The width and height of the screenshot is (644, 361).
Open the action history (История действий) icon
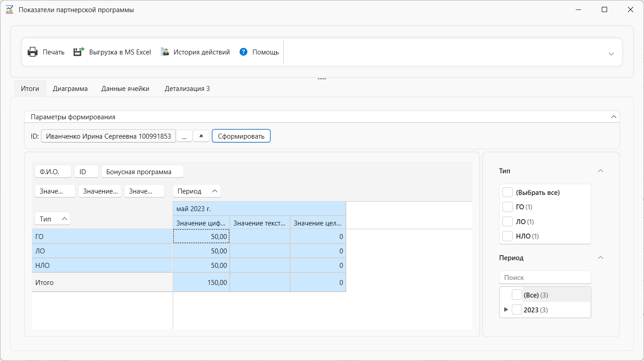click(x=165, y=52)
